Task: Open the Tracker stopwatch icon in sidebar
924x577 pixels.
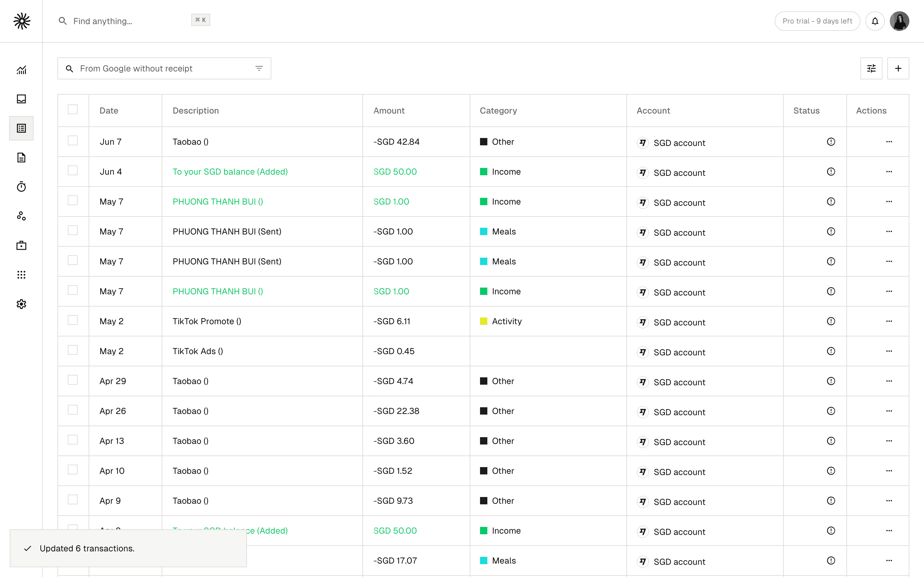Action: pos(21,187)
